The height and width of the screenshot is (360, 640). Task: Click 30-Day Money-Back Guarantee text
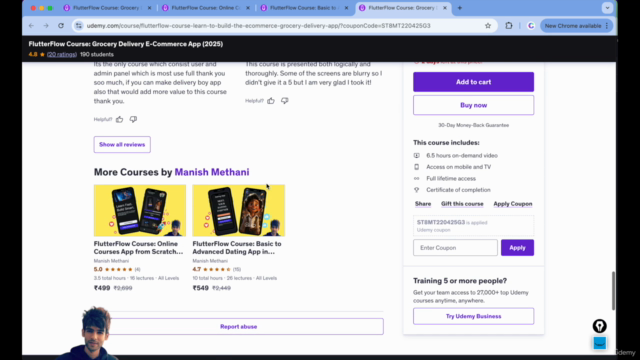473,125
